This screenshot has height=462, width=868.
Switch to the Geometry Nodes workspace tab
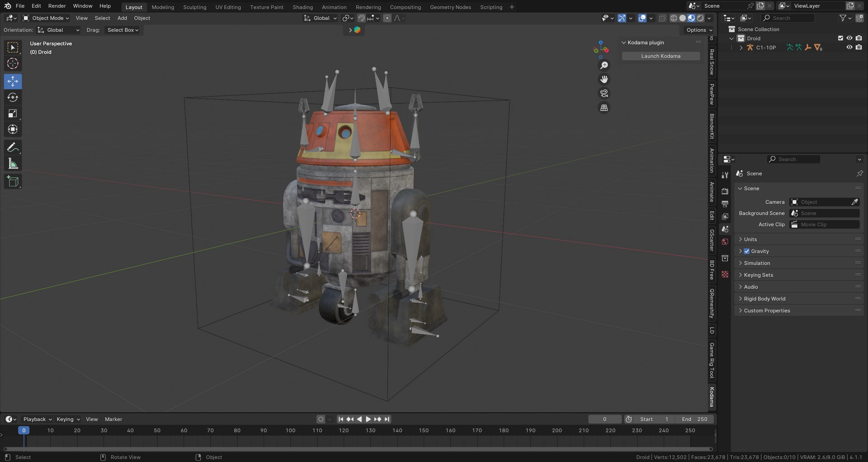[450, 7]
